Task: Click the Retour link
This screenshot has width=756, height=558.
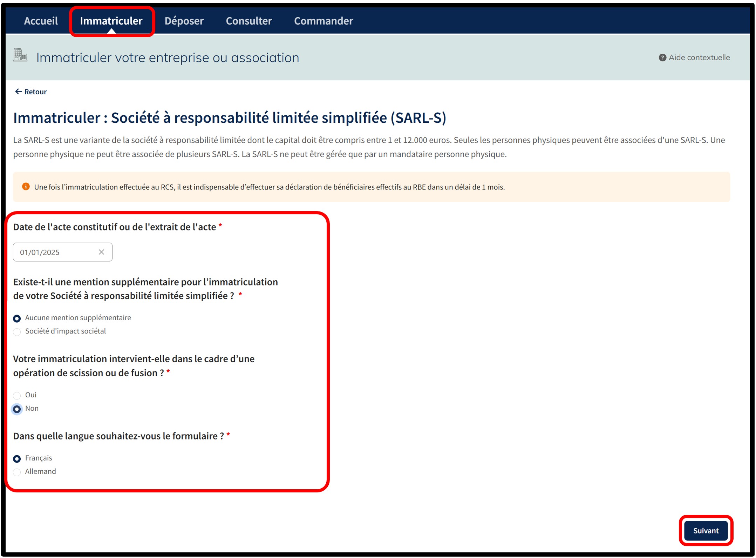Action: pyautogui.click(x=35, y=92)
